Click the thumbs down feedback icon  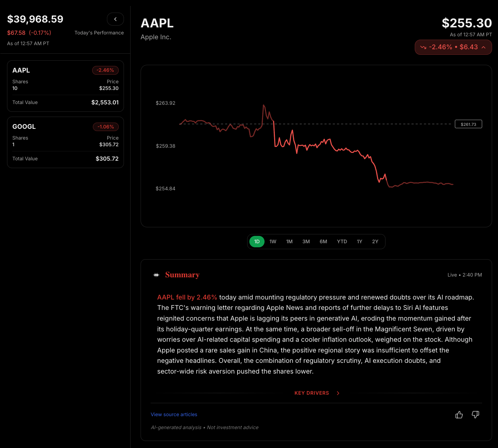(475, 415)
